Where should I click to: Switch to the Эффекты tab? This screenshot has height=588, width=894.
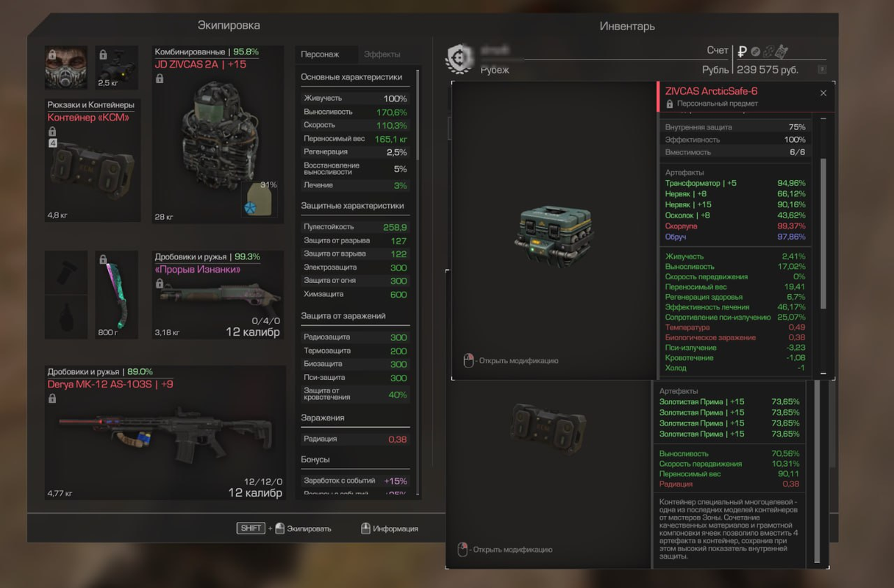coord(382,54)
